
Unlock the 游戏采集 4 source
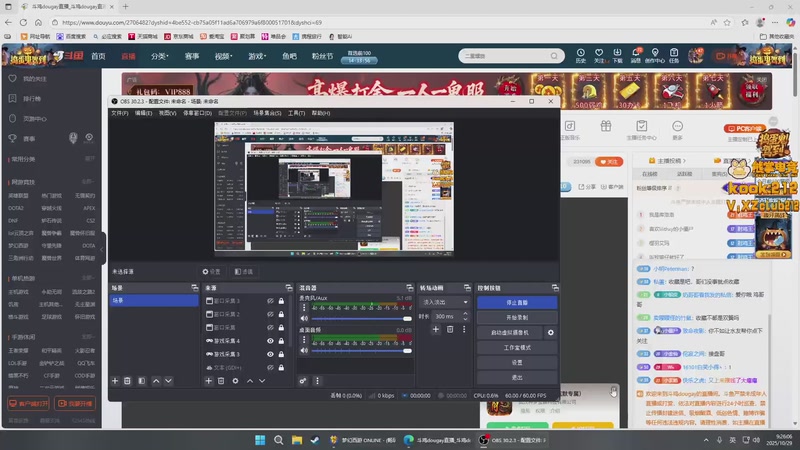281,341
